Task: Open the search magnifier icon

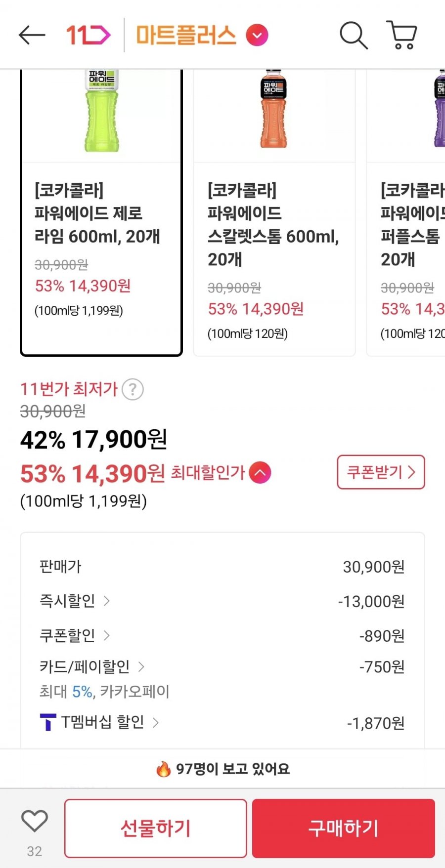Action: [353, 35]
